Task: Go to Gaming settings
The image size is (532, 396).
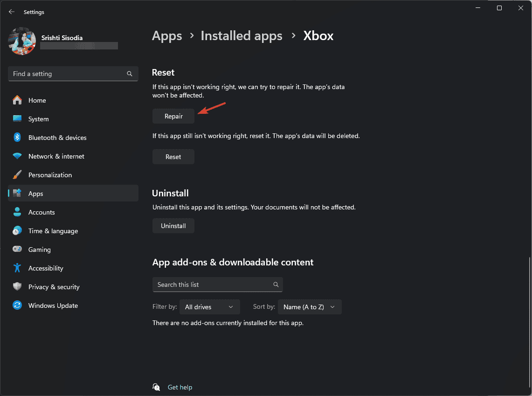Action: tap(73, 250)
